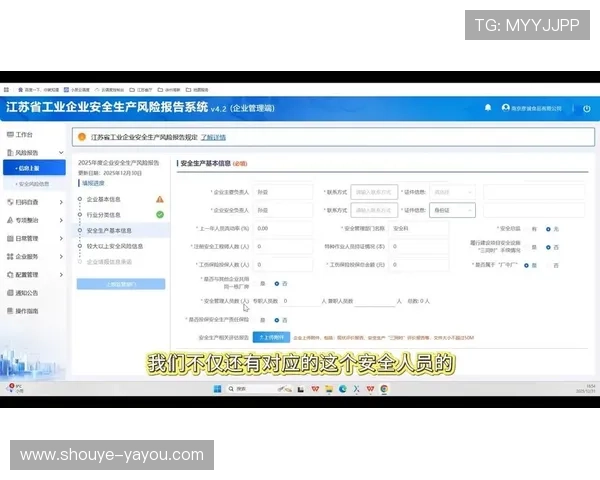Screen dimensions: 600x480
Task: Select 无 for 安全总监
Action: [552, 229]
